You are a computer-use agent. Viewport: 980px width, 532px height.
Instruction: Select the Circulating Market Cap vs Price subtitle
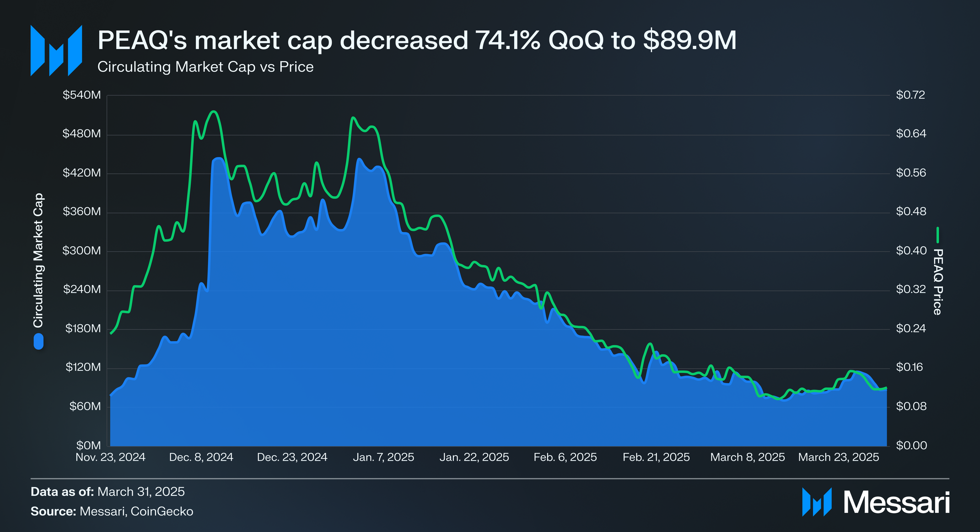(205, 67)
